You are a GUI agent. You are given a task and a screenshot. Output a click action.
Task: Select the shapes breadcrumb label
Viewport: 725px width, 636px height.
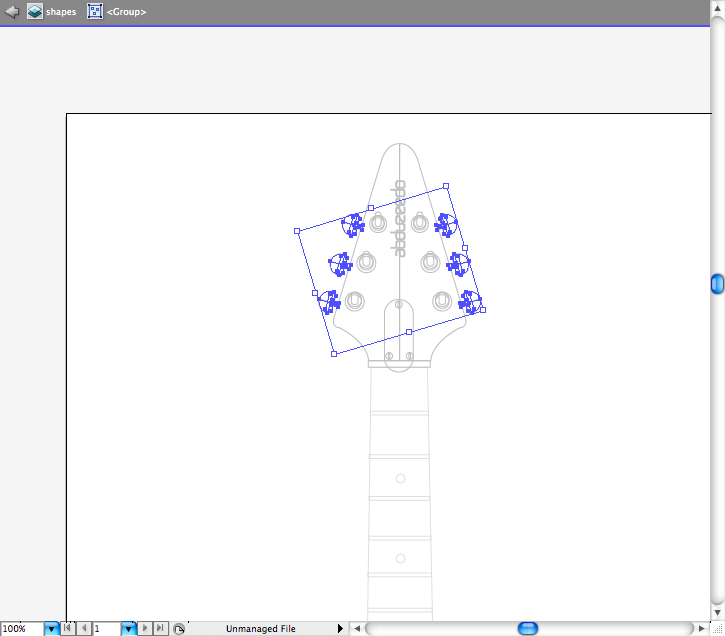[x=60, y=12]
